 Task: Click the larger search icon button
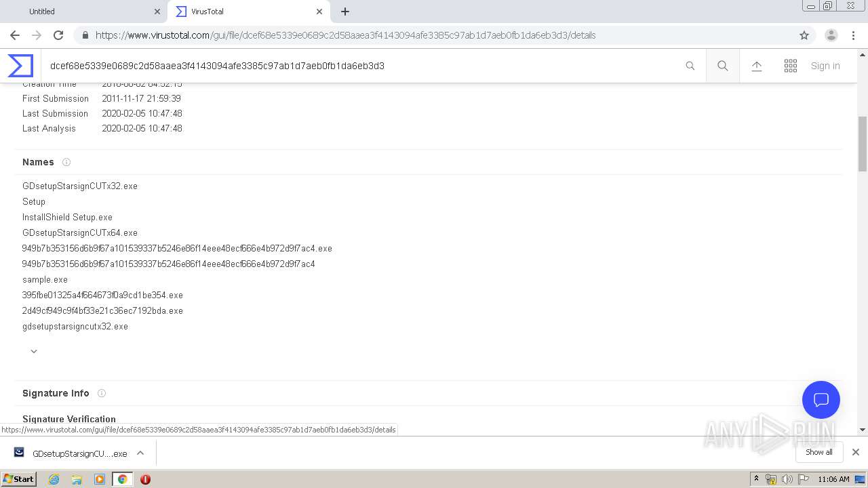723,66
